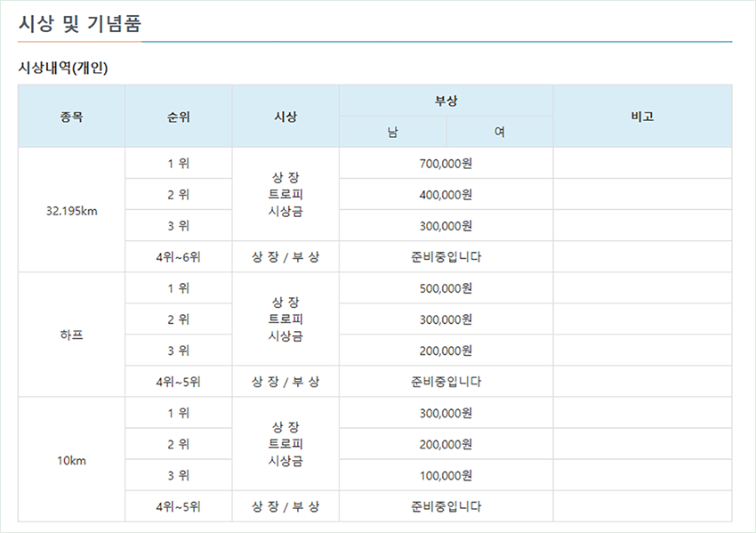Click the 100,000원 prize cell

pyautogui.click(x=446, y=475)
